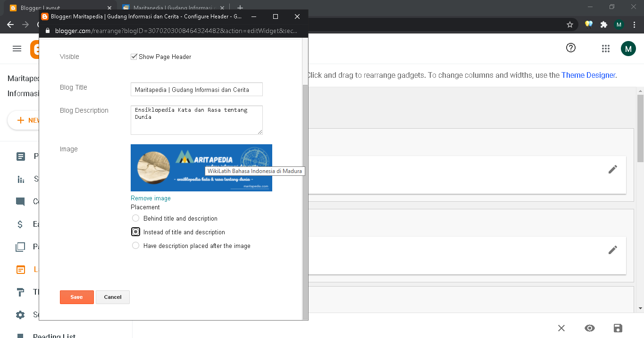Open Layout icon in Blogger sidebar
This screenshot has width=644, height=338.
pos(21,270)
